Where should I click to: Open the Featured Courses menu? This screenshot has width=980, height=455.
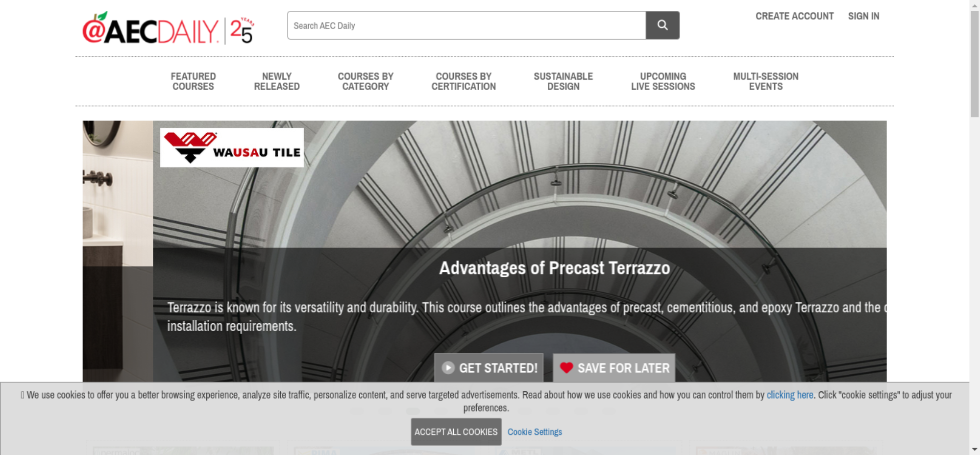(x=193, y=81)
